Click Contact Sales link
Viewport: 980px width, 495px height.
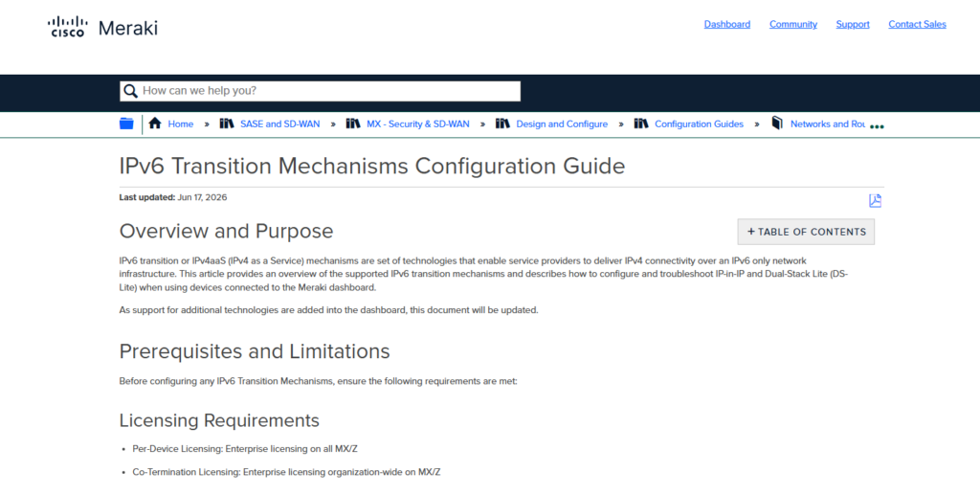pyautogui.click(x=918, y=24)
